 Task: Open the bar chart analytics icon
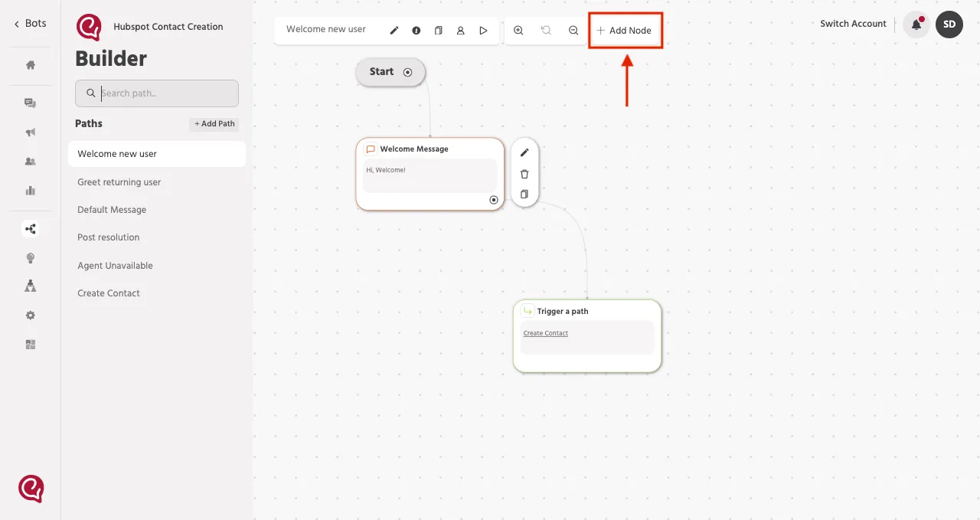[31, 190]
